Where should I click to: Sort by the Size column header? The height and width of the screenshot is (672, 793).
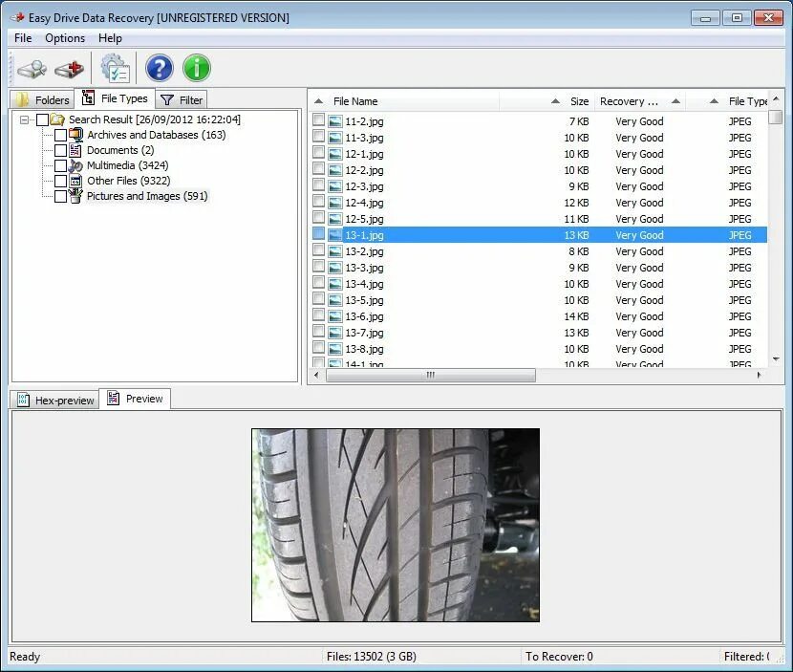tap(580, 101)
